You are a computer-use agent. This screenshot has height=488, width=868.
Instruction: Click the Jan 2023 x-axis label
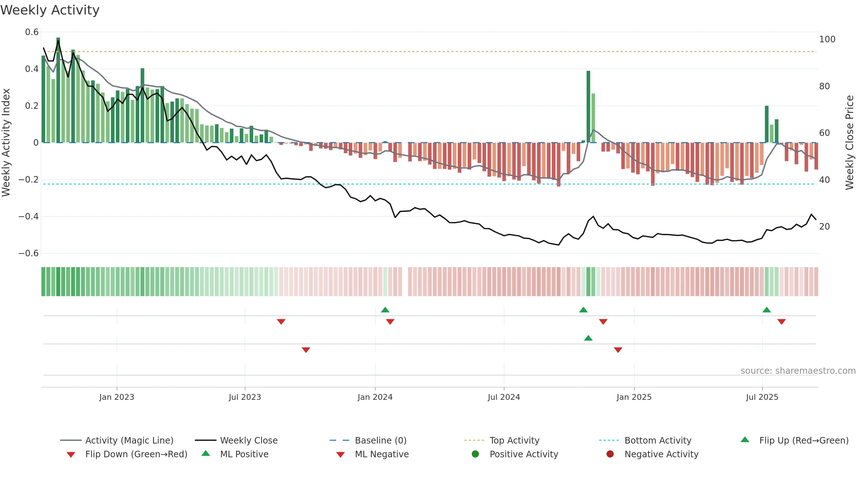click(x=117, y=397)
